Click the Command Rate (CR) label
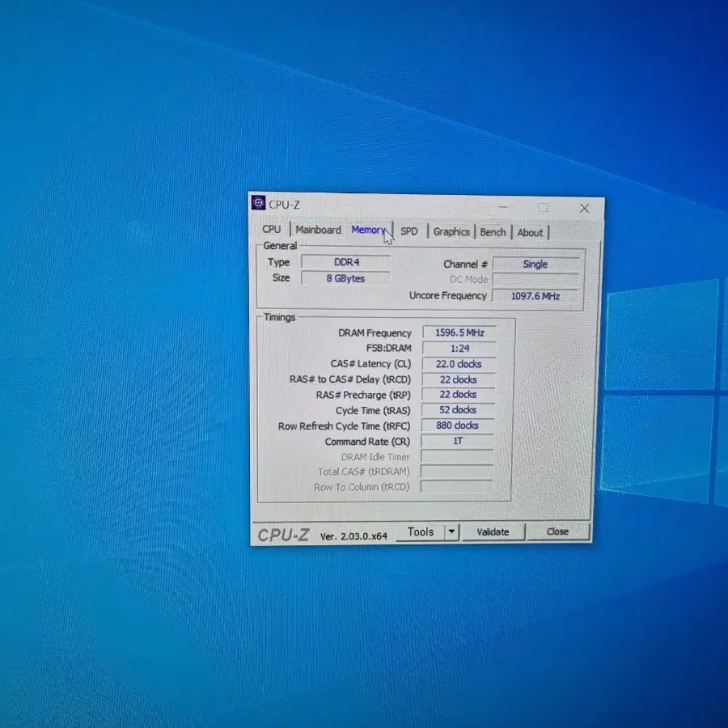 pos(367,442)
